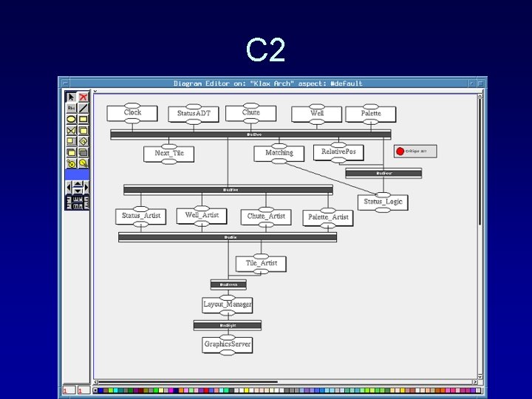Select the Chute_Artist component

[266, 216]
